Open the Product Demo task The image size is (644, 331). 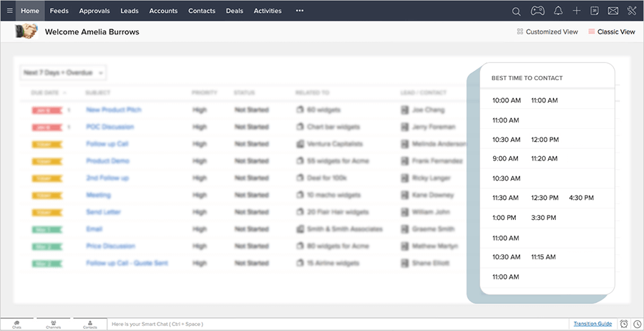point(107,160)
